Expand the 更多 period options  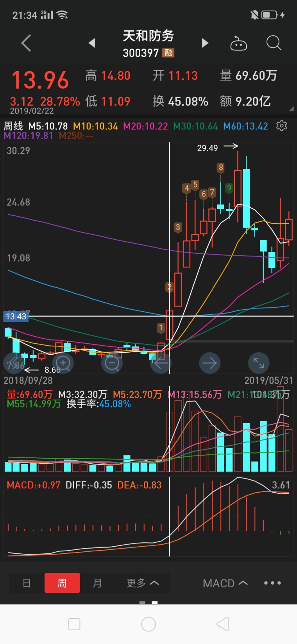142,583
